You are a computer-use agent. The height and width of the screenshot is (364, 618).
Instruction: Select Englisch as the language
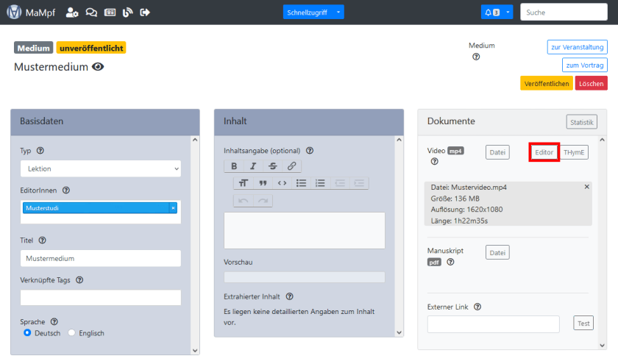point(72,333)
